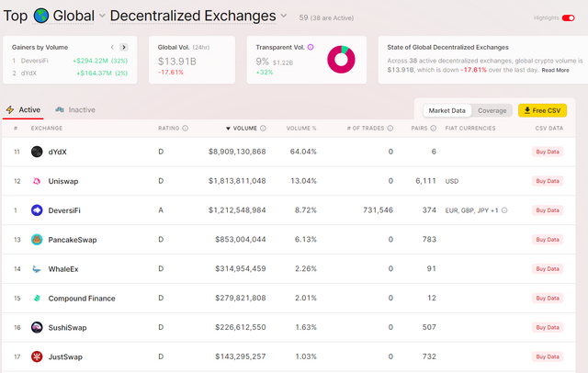Click the Volume column info icon

pyautogui.click(x=263, y=129)
